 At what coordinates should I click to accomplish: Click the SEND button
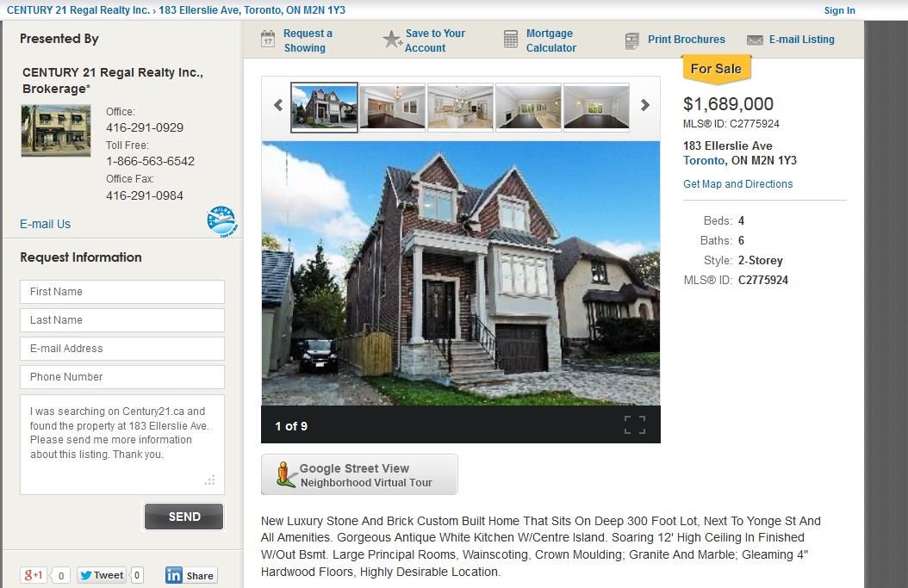[184, 517]
